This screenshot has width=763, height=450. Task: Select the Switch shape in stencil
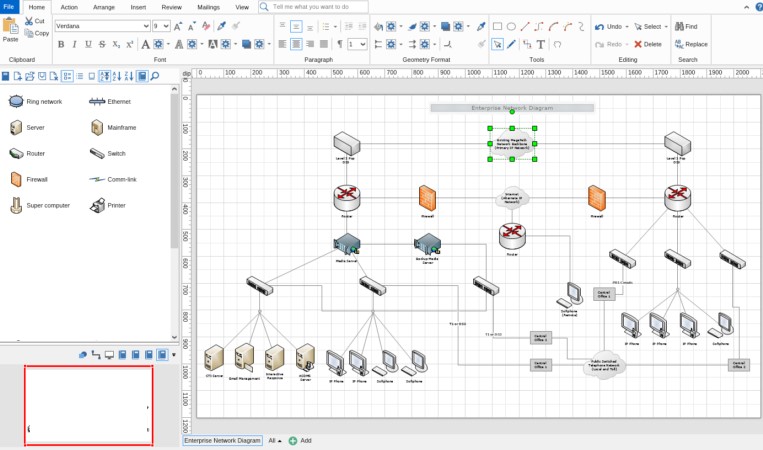[108, 153]
